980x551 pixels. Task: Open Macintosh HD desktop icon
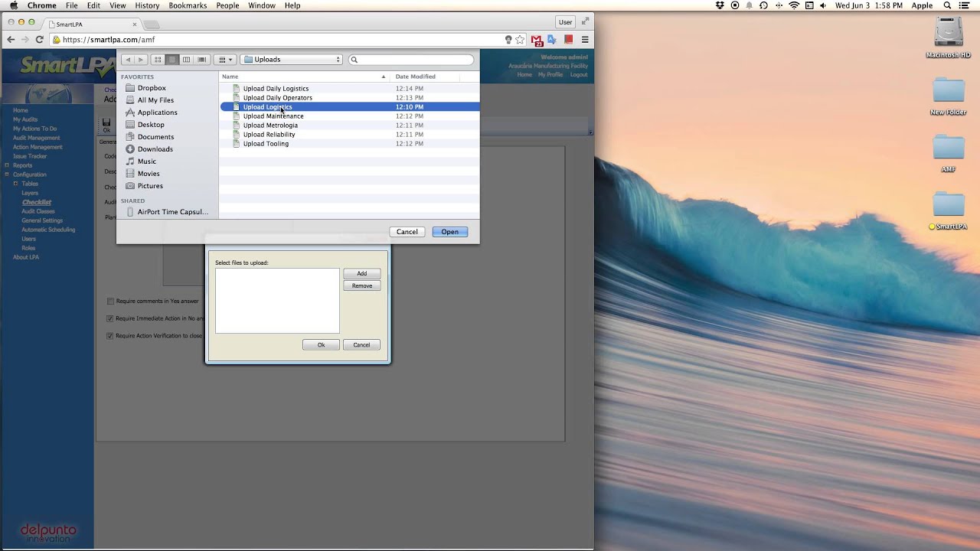click(948, 38)
